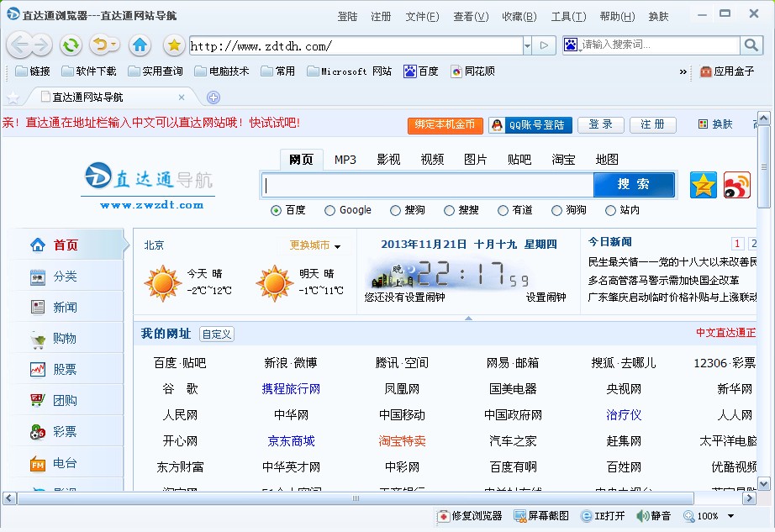Click the browser back arrow button

(x=18, y=45)
